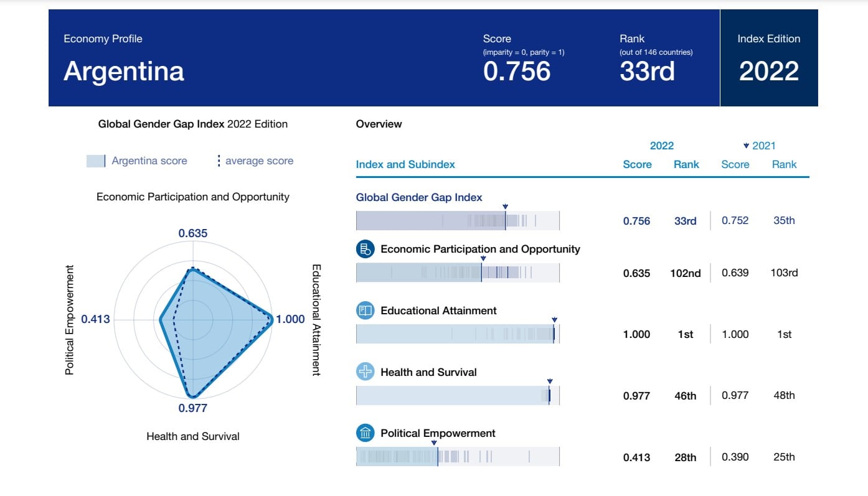Click the Global Gender Gap Index row title

click(419, 197)
